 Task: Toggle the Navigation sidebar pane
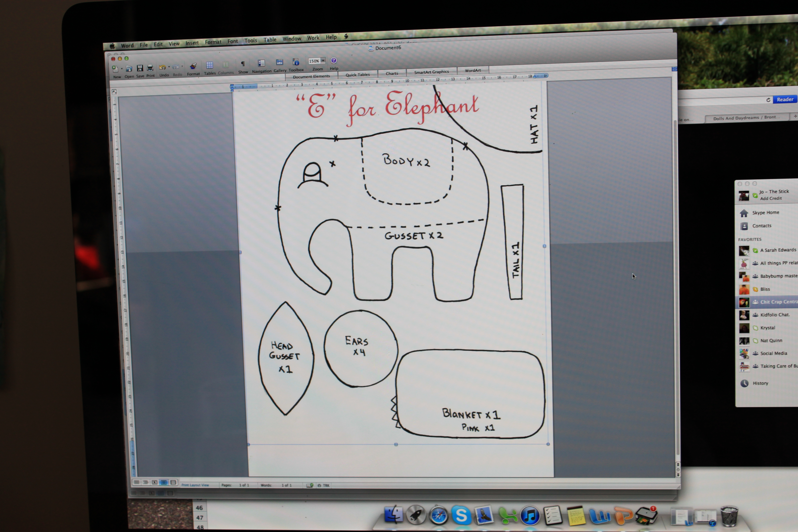pos(261,63)
